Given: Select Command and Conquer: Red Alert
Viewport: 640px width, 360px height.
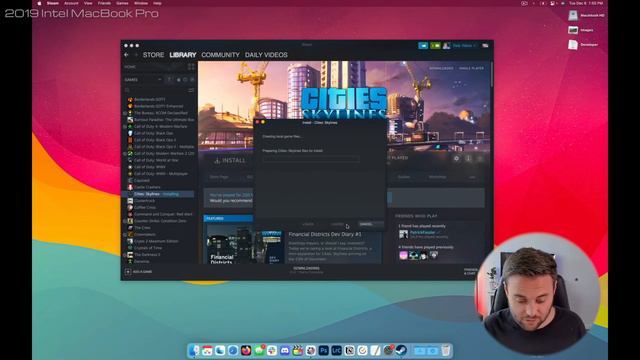Looking at the screenshot, I should coord(163,214).
